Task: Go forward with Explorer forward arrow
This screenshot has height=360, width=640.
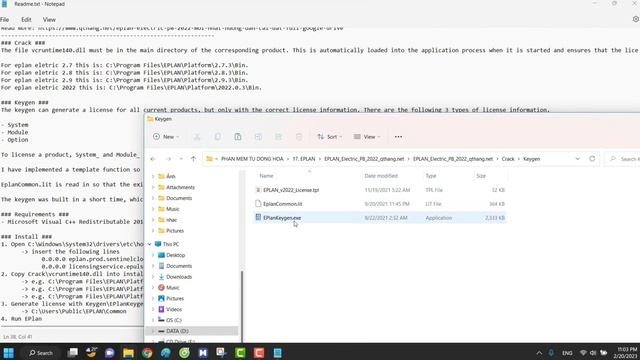Action: (x=168, y=159)
